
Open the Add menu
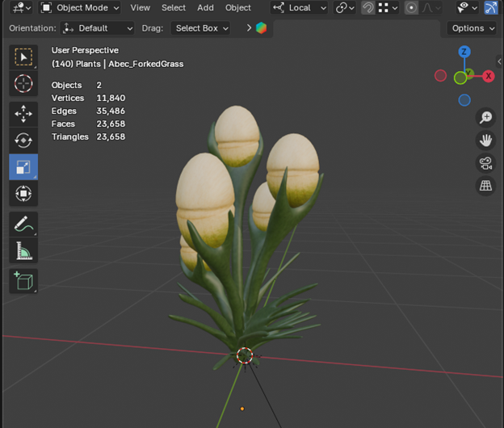(206, 8)
